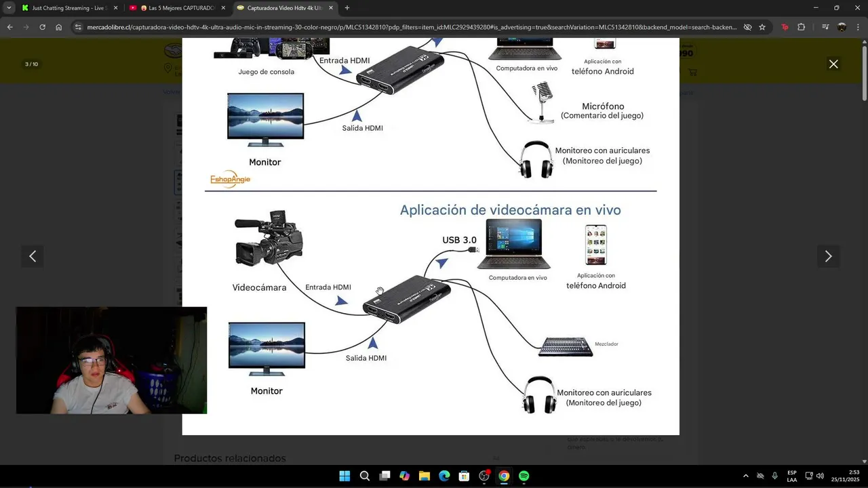Go to the next gallery image
The height and width of the screenshot is (488, 868).
click(x=828, y=256)
